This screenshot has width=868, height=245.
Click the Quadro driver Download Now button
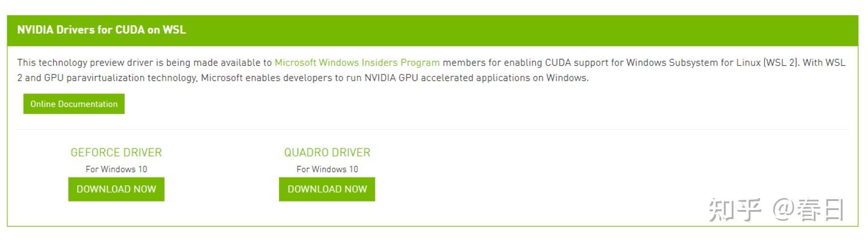(327, 189)
